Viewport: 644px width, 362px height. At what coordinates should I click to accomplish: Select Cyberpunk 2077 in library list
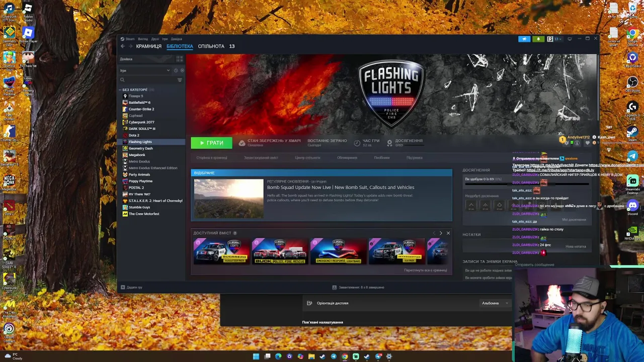(141, 122)
